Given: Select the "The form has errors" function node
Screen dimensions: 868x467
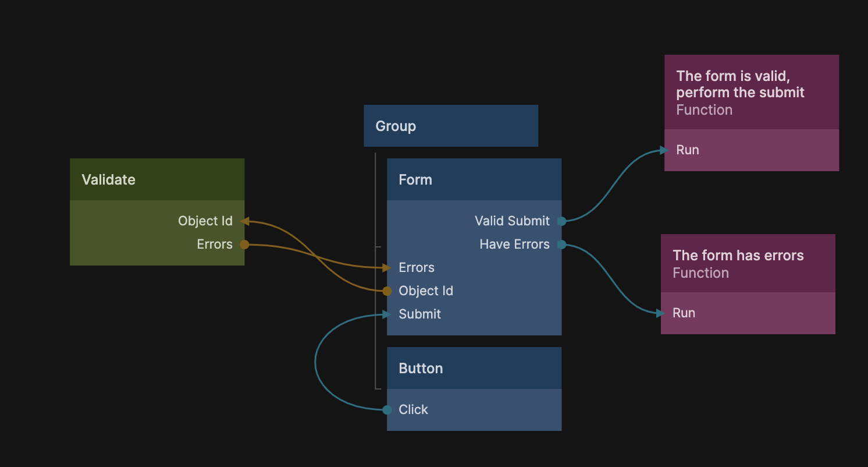Looking at the screenshot, I should click(x=748, y=263).
